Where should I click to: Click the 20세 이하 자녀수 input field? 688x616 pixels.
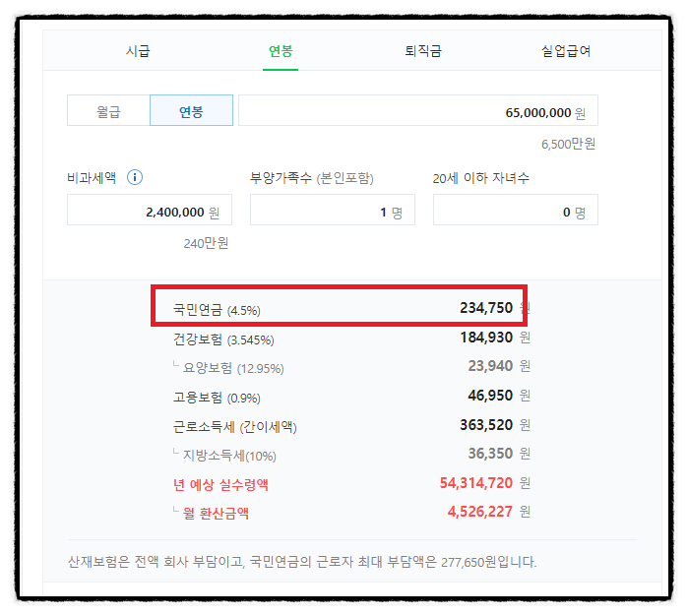tap(515, 211)
